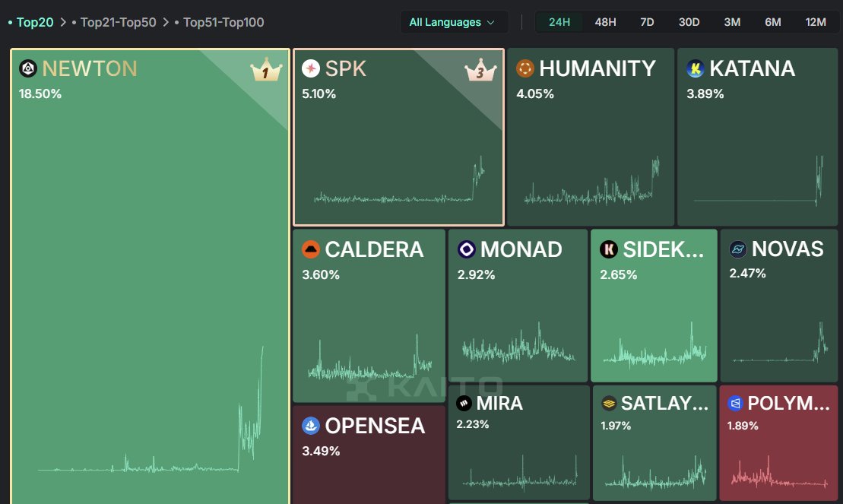Click the NEWTON token logo icon
The height and width of the screenshot is (504, 843).
[28, 69]
